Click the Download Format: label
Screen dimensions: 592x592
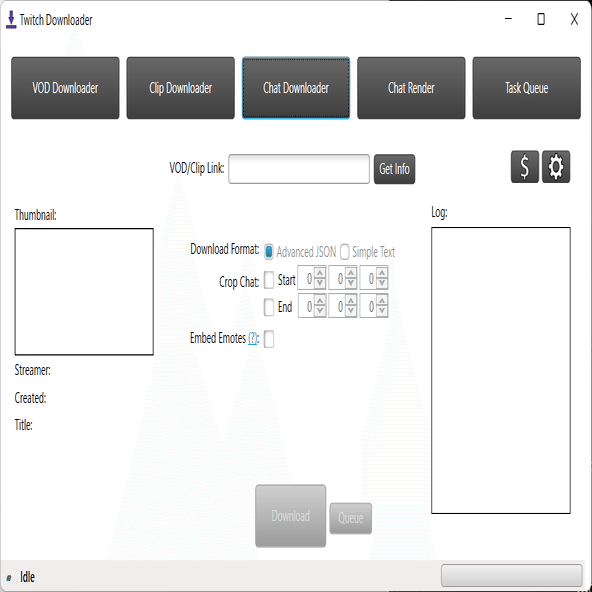(225, 249)
